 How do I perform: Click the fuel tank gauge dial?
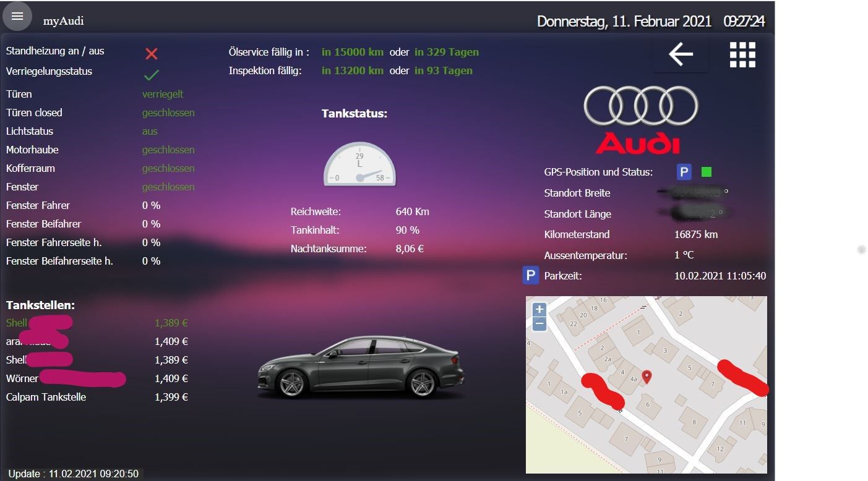pyautogui.click(x=359, y=164)
